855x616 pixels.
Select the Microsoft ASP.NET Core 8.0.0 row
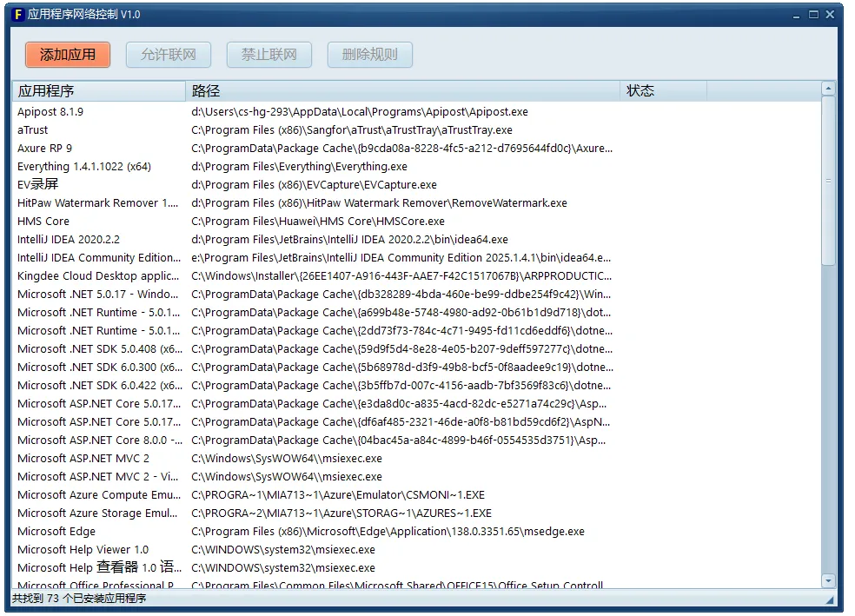point(416,440)
